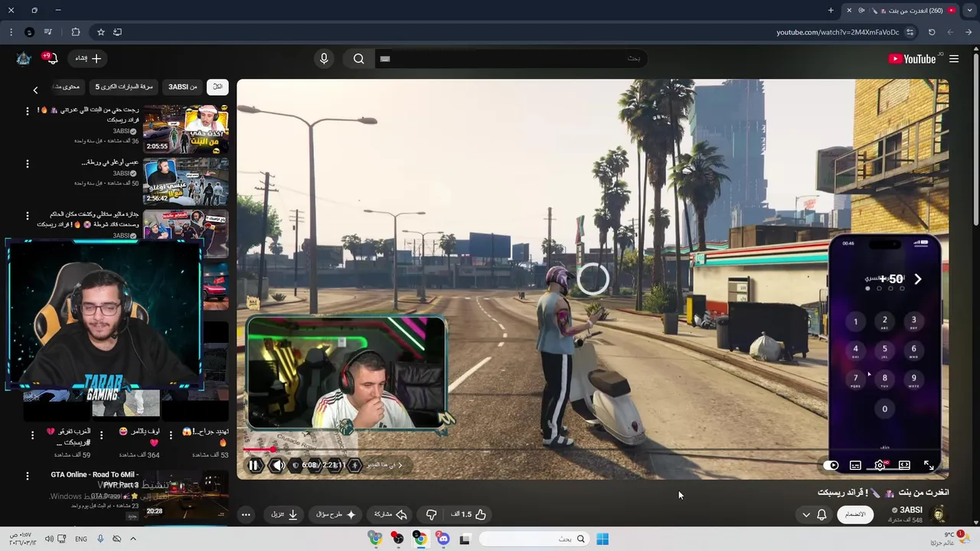The image size is (980, 551).
Task: Click the address bar URL
Action: coord(838,32)
